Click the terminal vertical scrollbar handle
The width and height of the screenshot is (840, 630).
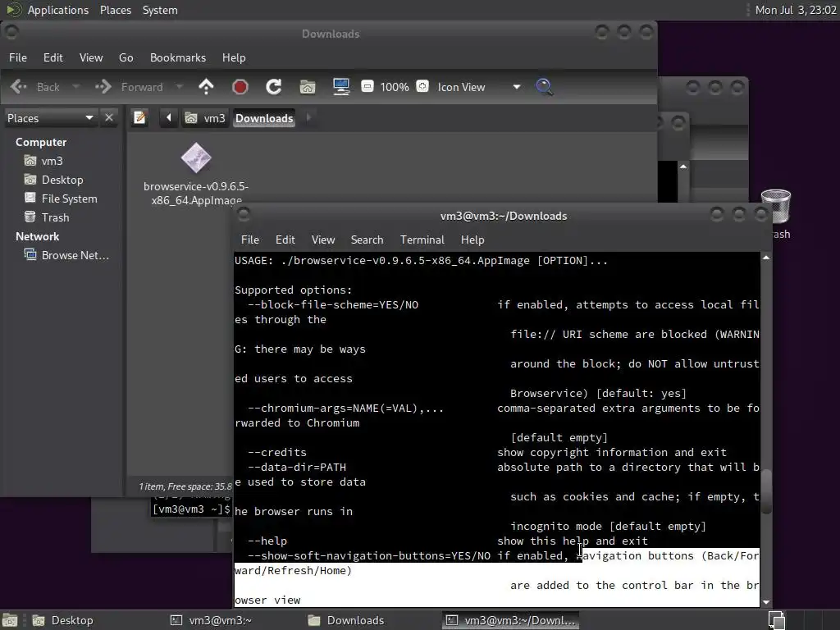tap(766, 491)
